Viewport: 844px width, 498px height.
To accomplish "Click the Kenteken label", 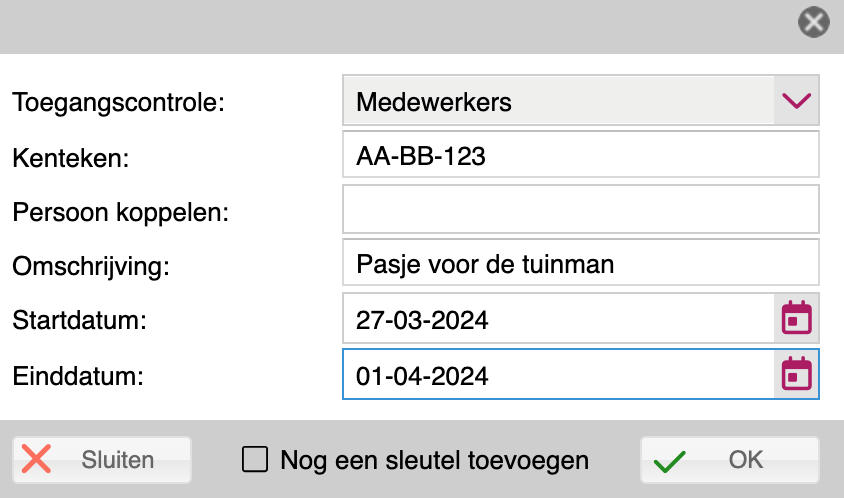I will [71, 158].
